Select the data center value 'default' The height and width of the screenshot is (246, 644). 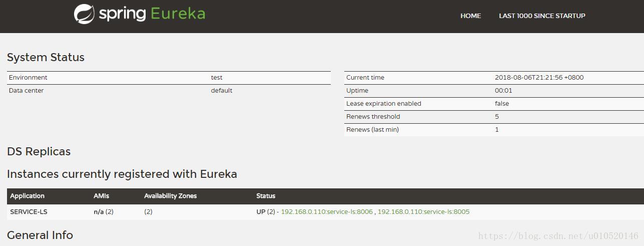click(x=222, y=91)
